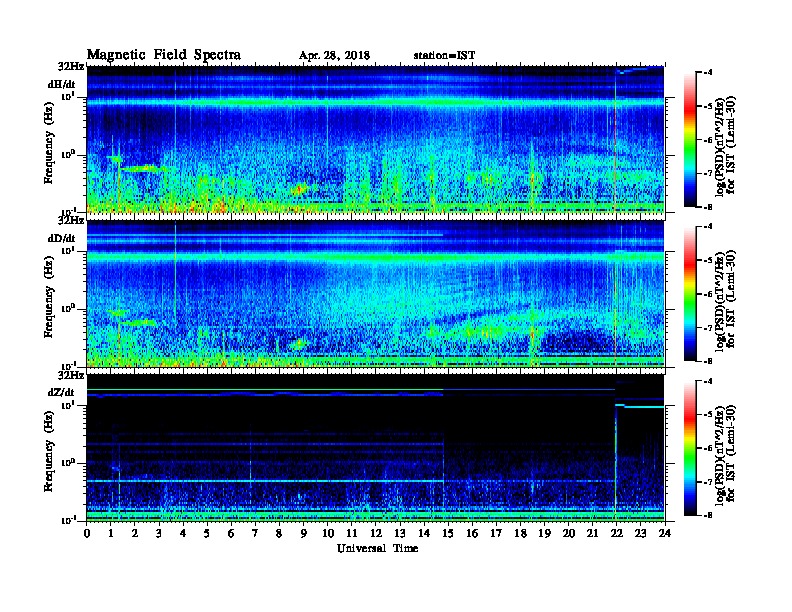The height and width of the screenshot is (612, 792).
Task: Click the '32Hz' label above the dD/dt panel
Action: (x=71, y=220)
